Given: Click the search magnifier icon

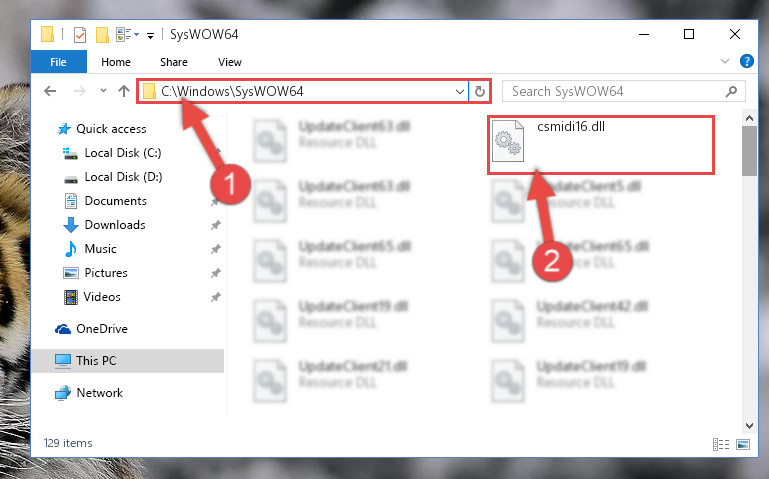Looking at the screenshot, I should (x=731, y=91).
